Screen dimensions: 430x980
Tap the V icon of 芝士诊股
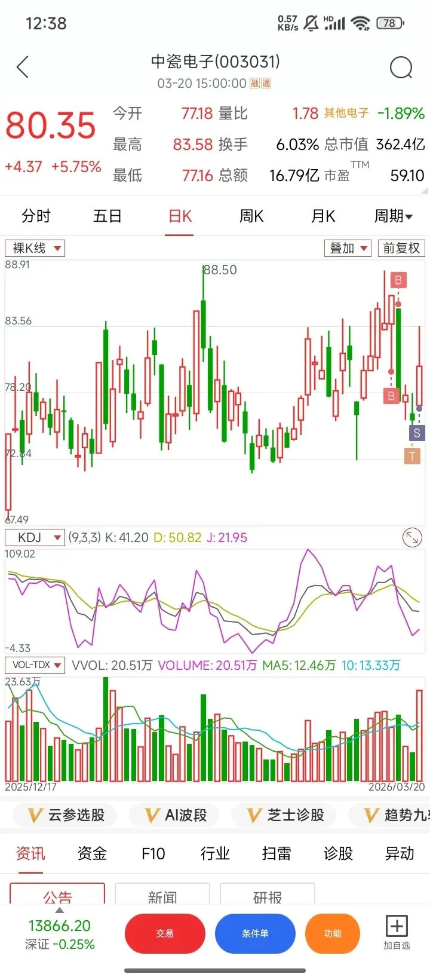[x=255, y=815]
